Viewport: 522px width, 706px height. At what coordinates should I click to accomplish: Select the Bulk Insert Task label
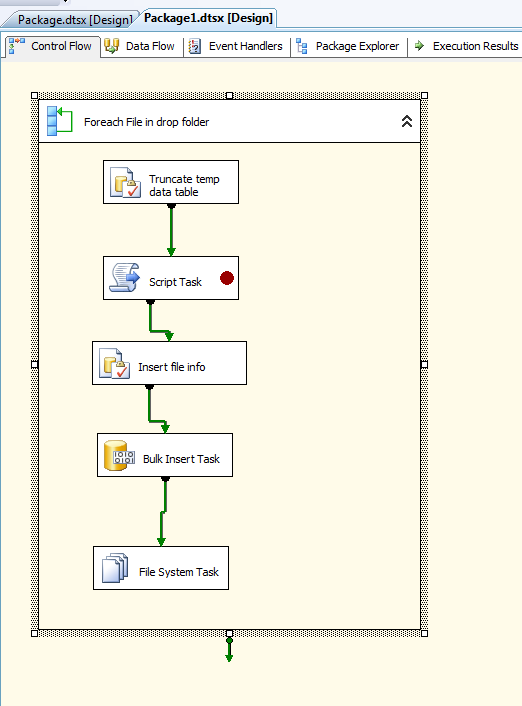tap(181, 459)
